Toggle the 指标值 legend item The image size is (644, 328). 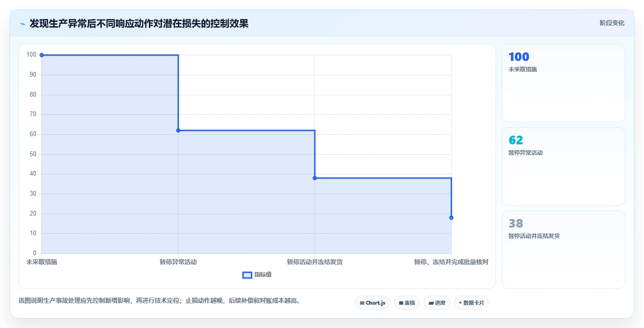pos(257,275)
